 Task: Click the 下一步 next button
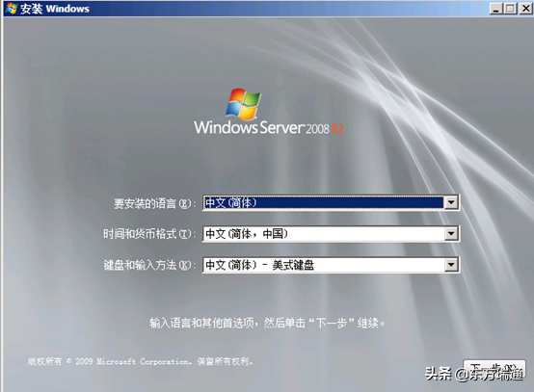coord(494,369)
